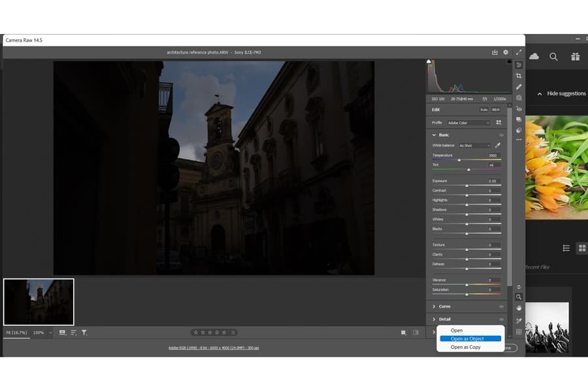Toggle Detail panel visibility eye
Image resolution: width=588 pixels, height=392 pixels.
(x=501, y=319)
